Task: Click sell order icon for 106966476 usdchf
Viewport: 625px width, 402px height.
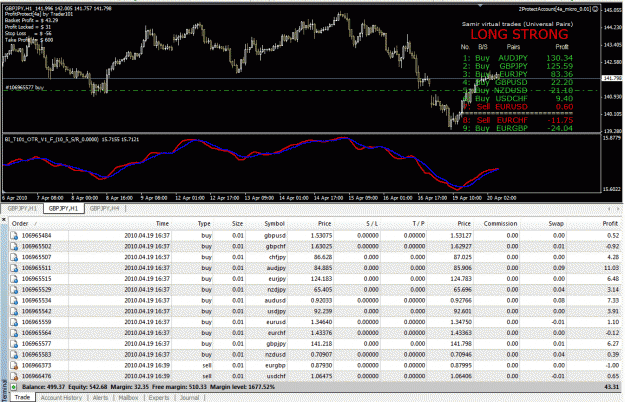Action: 14,376
